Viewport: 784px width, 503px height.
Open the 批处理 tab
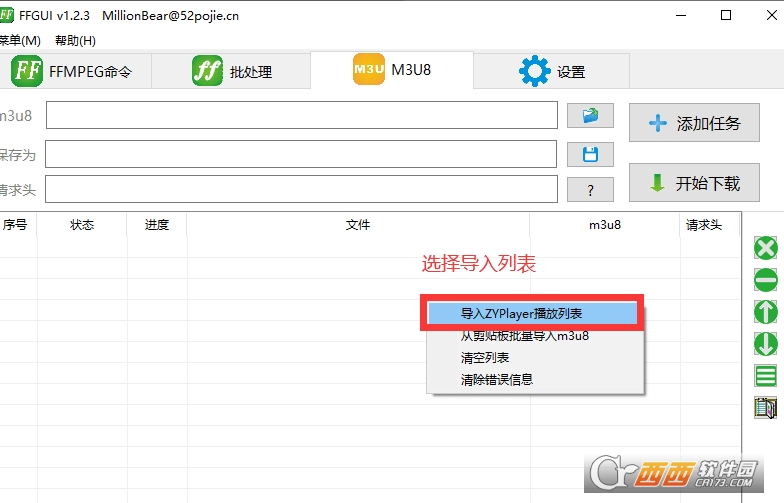(x=231, y=71)
